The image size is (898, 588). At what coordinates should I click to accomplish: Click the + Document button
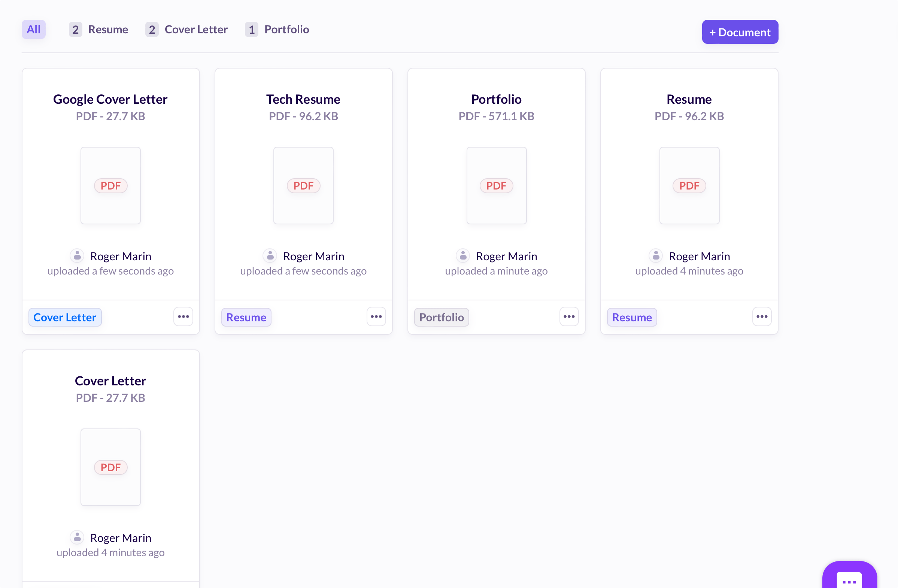pos(740,32)
